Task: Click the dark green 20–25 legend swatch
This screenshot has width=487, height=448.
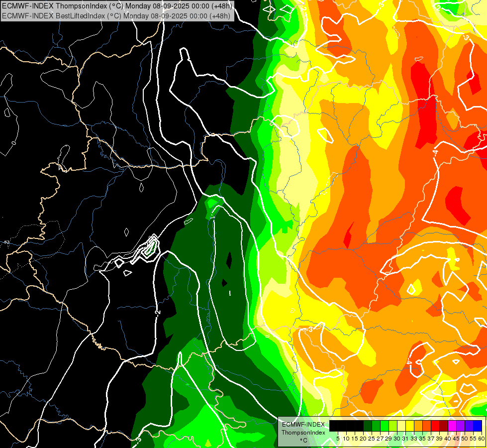Action: click(368, 426)
